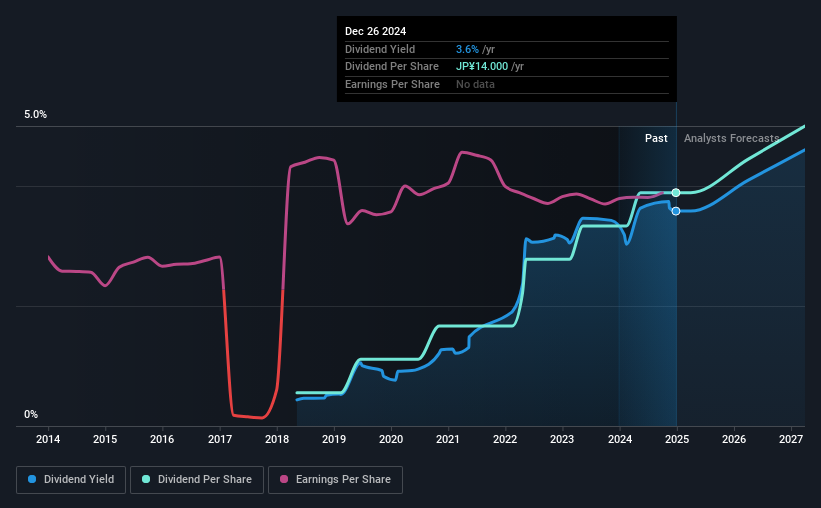Click the 2021 x-axis label
The height and width of the screenshot is (508, 821).
[x=448, y=439]
